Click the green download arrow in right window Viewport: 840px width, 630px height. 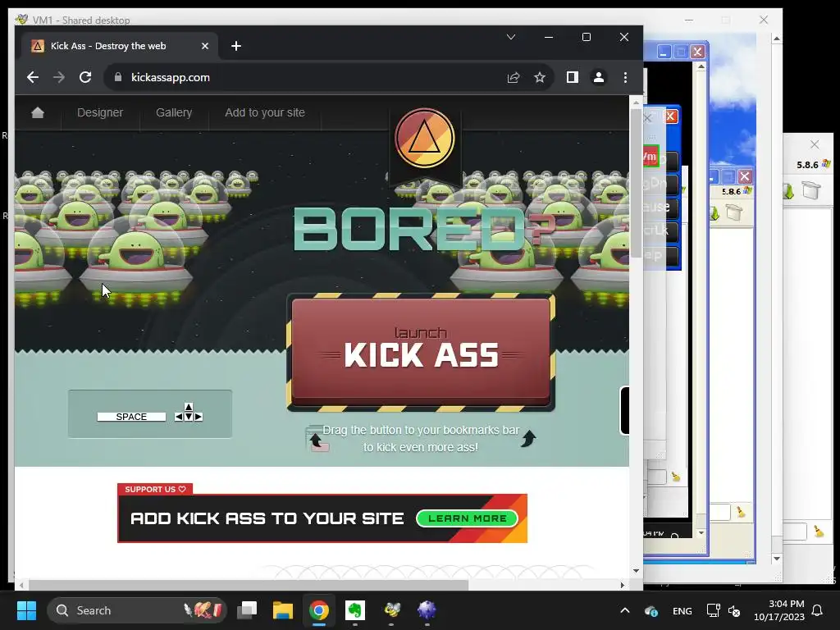point(788,190)
